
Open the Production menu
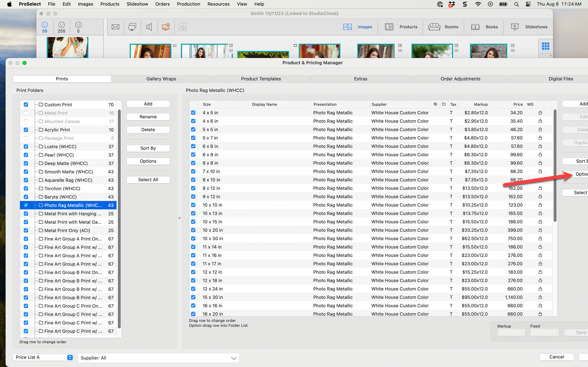click(189, 4)
